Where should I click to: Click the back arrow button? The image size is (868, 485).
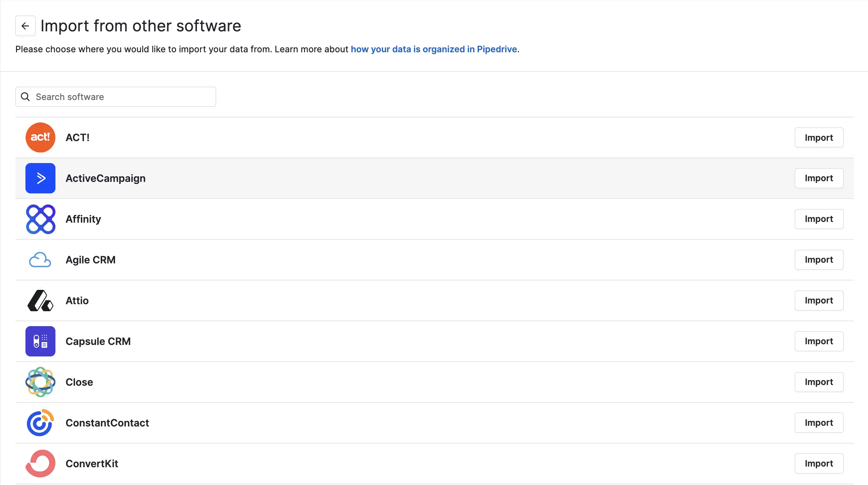[x=25, y=26]
